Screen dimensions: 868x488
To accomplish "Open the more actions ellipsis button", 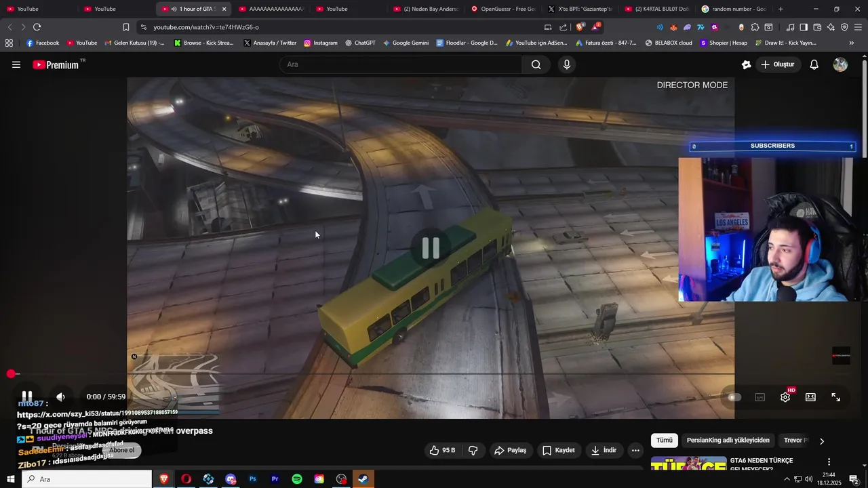I will coord(635,450).
